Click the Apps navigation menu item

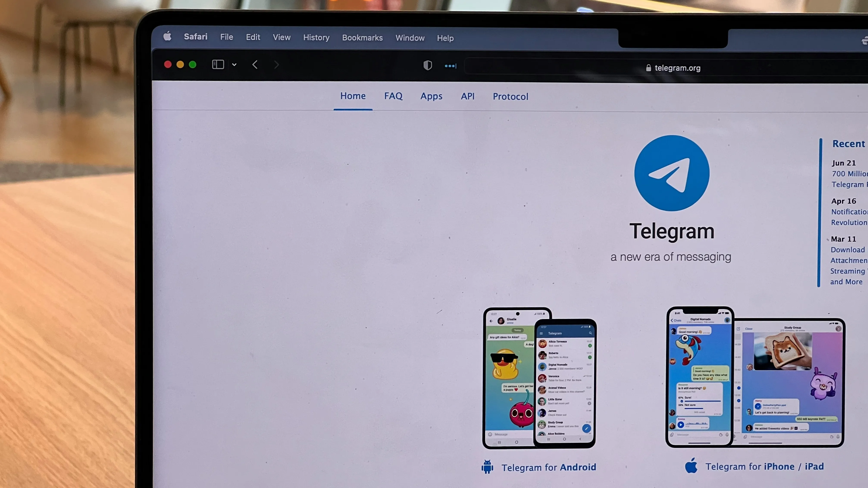pyautogui.click(x=432, y=96)
